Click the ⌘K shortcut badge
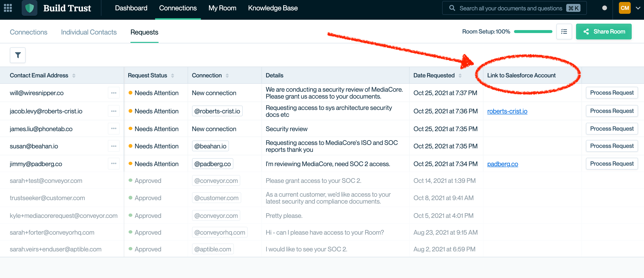Image resolution: width=644 pixels, height=278 pixels. tap(574, 8)
